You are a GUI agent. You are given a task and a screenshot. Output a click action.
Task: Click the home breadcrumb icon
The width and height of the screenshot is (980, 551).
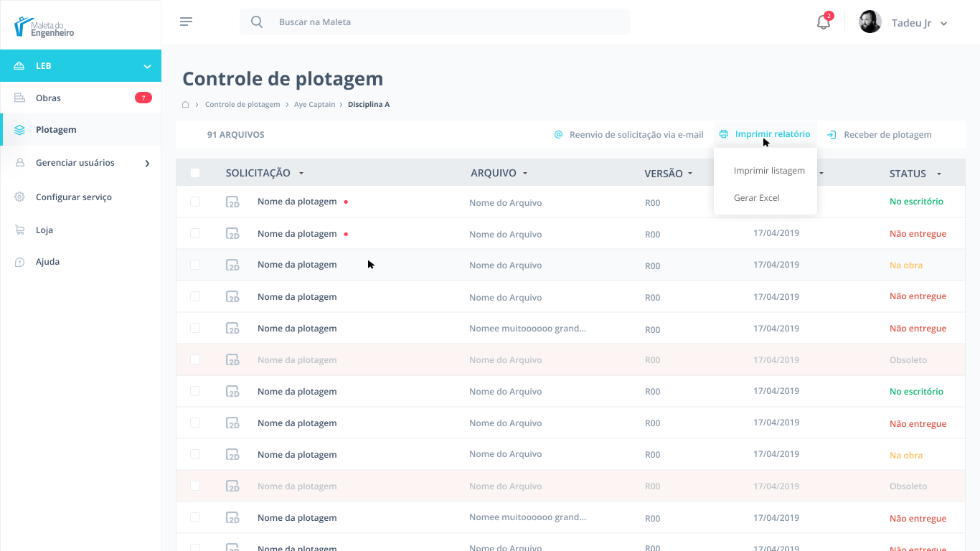[186, 105]
